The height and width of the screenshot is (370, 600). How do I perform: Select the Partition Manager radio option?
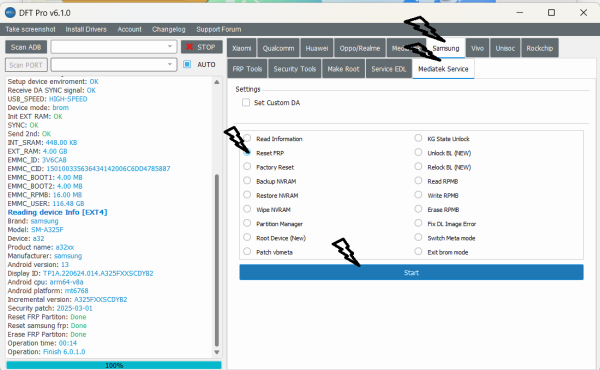tap(247, 223)
